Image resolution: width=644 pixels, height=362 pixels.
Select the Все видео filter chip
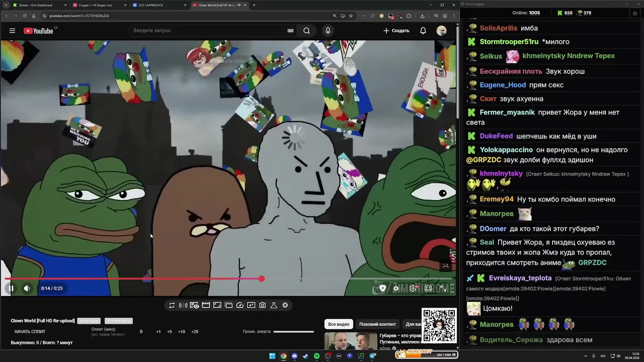[339, 324]
